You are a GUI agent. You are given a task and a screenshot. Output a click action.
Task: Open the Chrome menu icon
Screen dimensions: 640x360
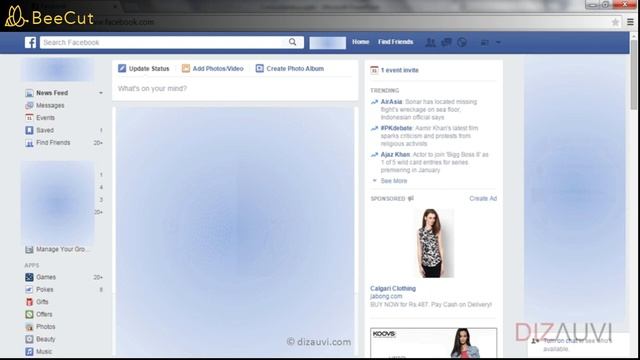631,22
